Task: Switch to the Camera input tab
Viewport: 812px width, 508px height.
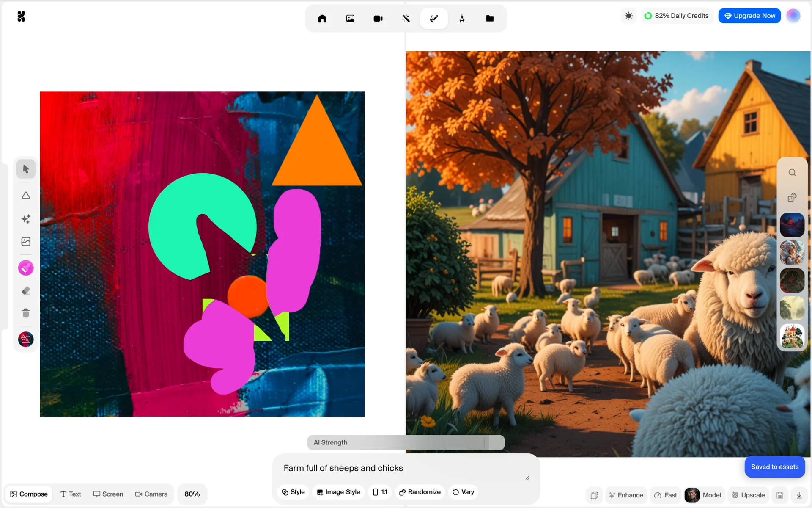Action: coord(151,494)
